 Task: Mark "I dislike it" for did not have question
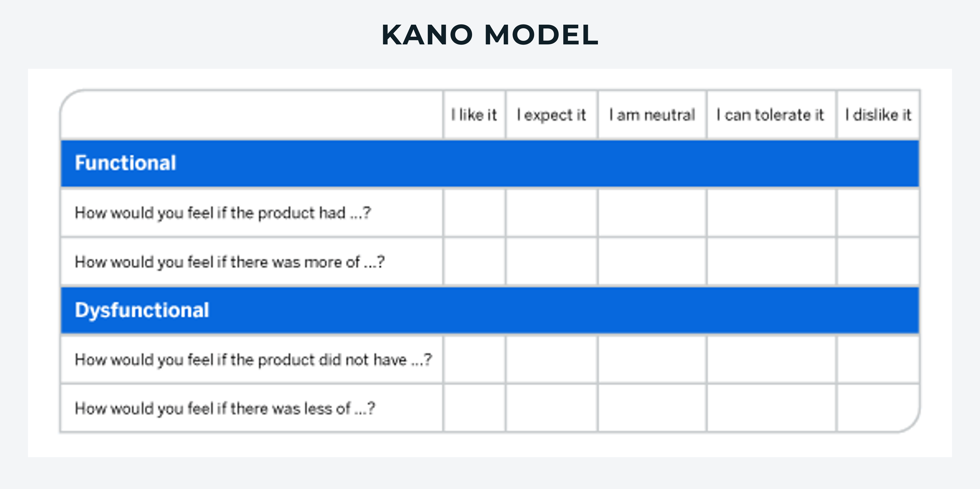tap(878, 360)
